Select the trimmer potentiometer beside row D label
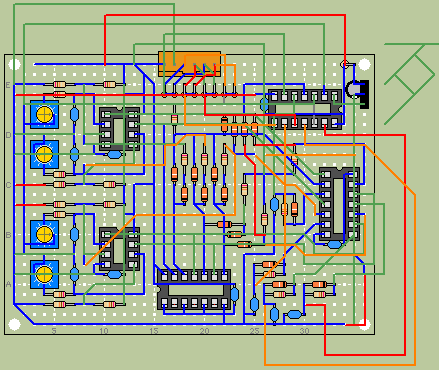The width and height of the screenshot is (439, 370). 44,154
